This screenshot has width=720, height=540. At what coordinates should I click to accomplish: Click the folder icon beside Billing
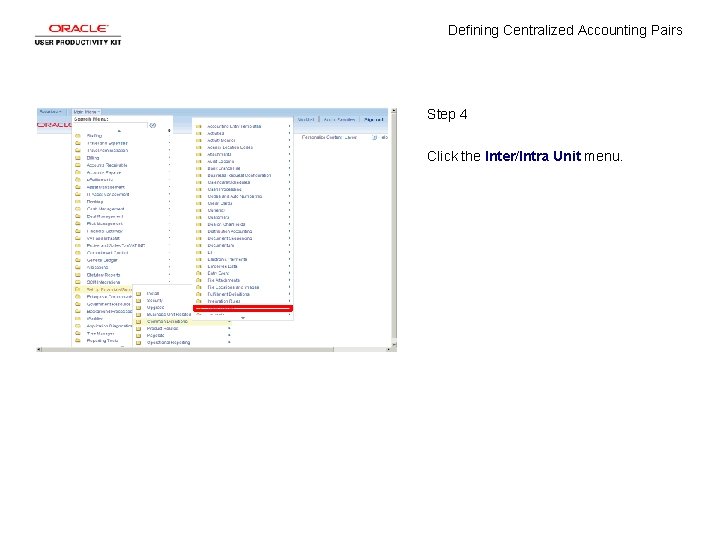[x=78, y=158]
